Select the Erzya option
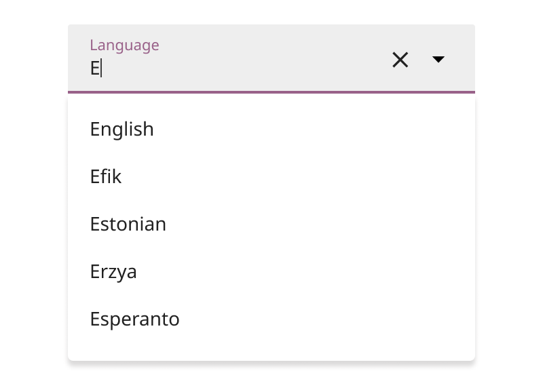Image resolution: width=543 pixels, height=392 pixels. point(113,272)
